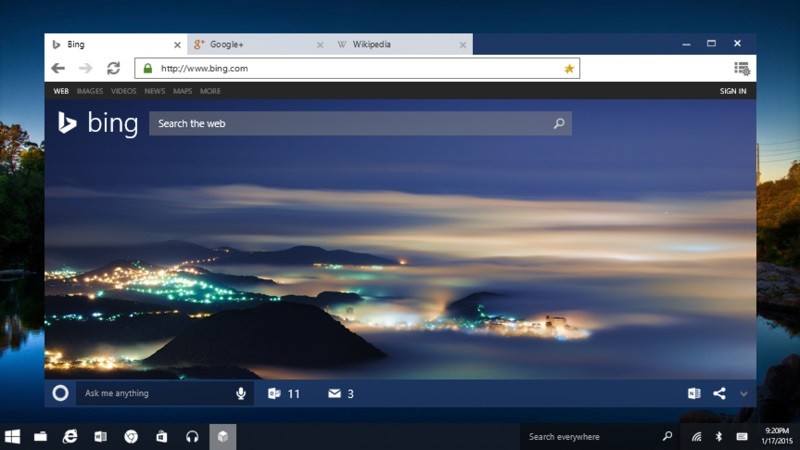This screenshot has width=800, height=450.
Task: Activate the microphone in Ask me anything
Action: click(241, 393)
